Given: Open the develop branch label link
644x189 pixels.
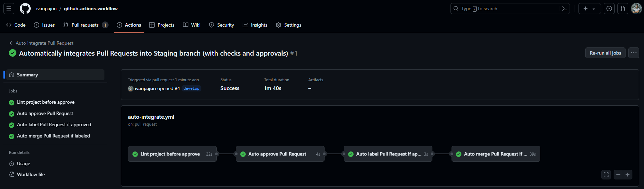Looking at the screenshot, I should tap(191, 88).
